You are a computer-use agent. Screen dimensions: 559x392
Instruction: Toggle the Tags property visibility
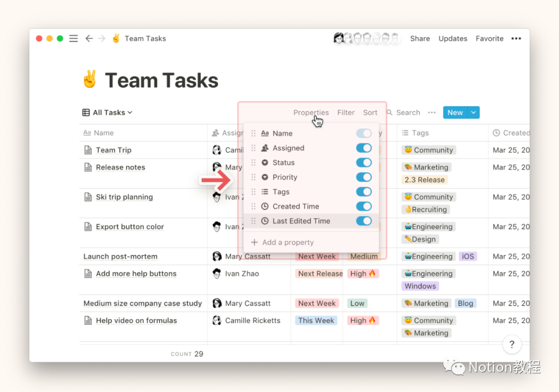click(x=364, y=192)
